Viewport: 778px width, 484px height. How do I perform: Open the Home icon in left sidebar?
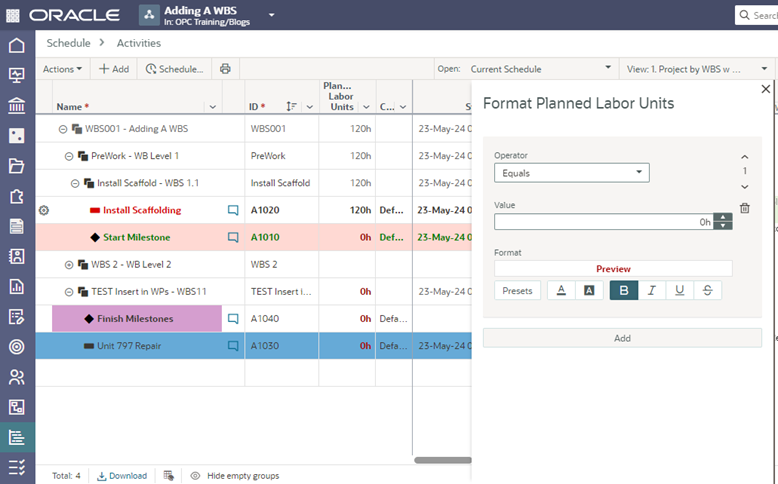coord(17,46)
